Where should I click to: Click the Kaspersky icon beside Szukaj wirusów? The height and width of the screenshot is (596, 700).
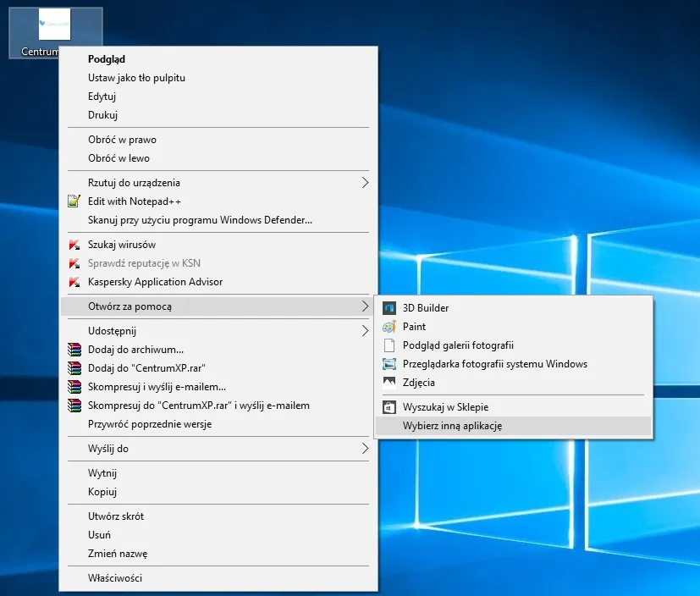(x=73, y=245)
